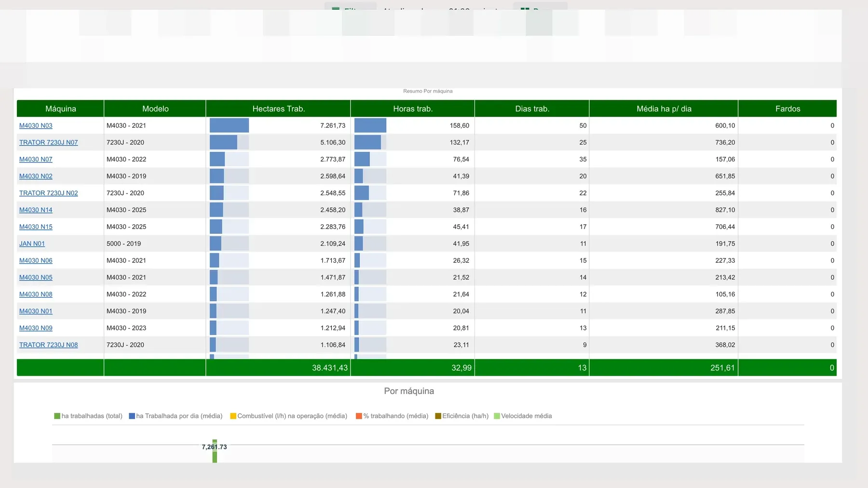Open the M4030 N09 machine link

[x=36, y=328]
